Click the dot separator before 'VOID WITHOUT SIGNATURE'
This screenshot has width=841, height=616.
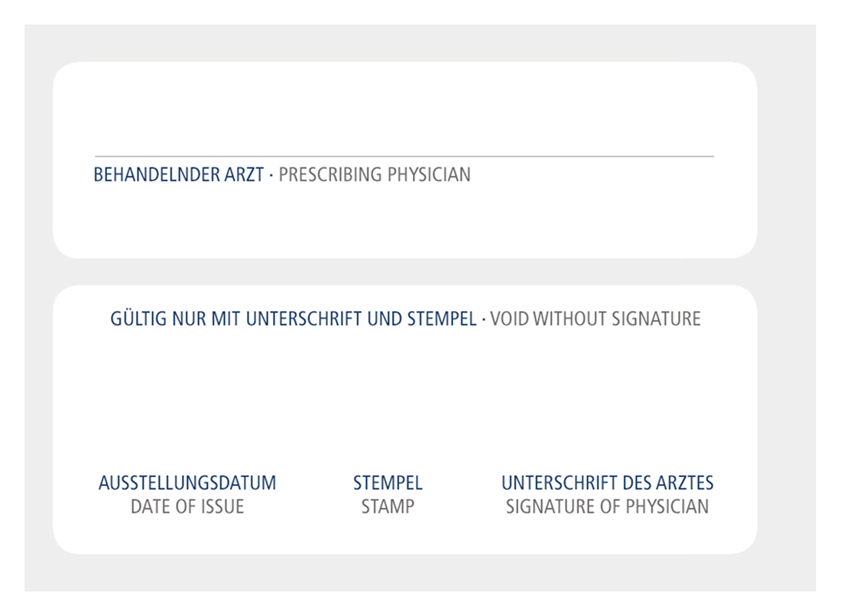point(483,319)
